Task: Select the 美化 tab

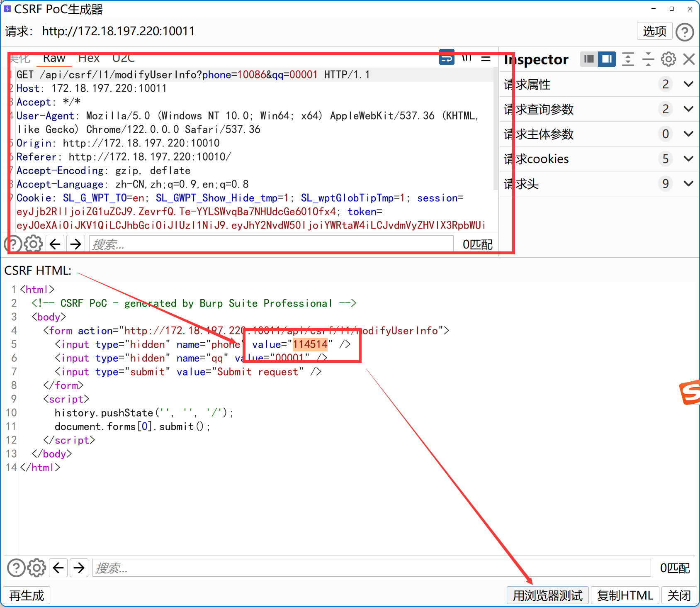Action: (x=19, y=59)
